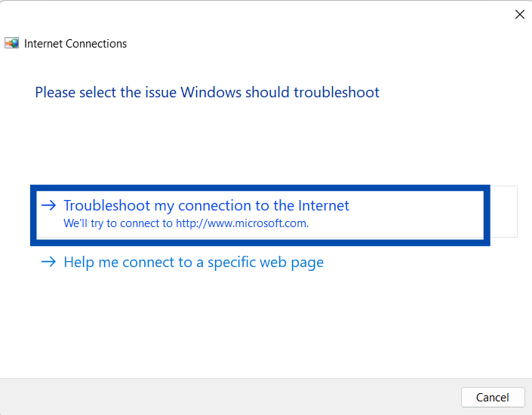Click empty title bar space left of close button
The width and height of the screenshot is (532, 415).
tap(302, 14)
